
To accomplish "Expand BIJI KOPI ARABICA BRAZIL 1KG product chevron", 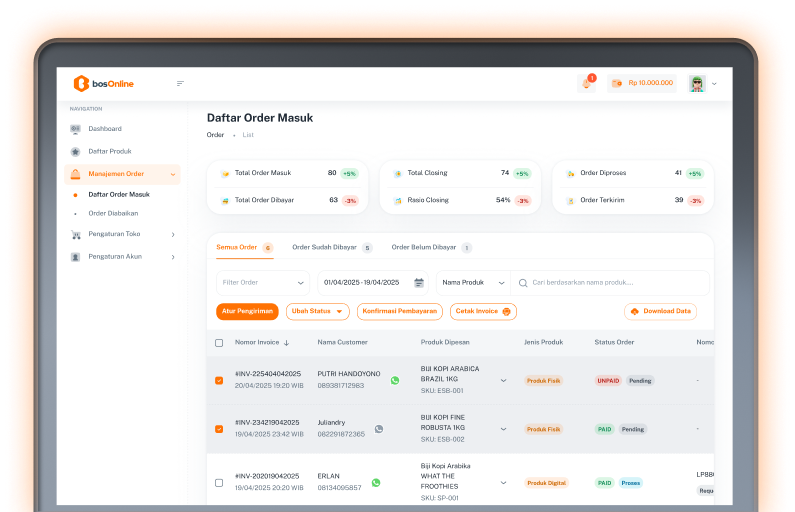I will [503, 381].
